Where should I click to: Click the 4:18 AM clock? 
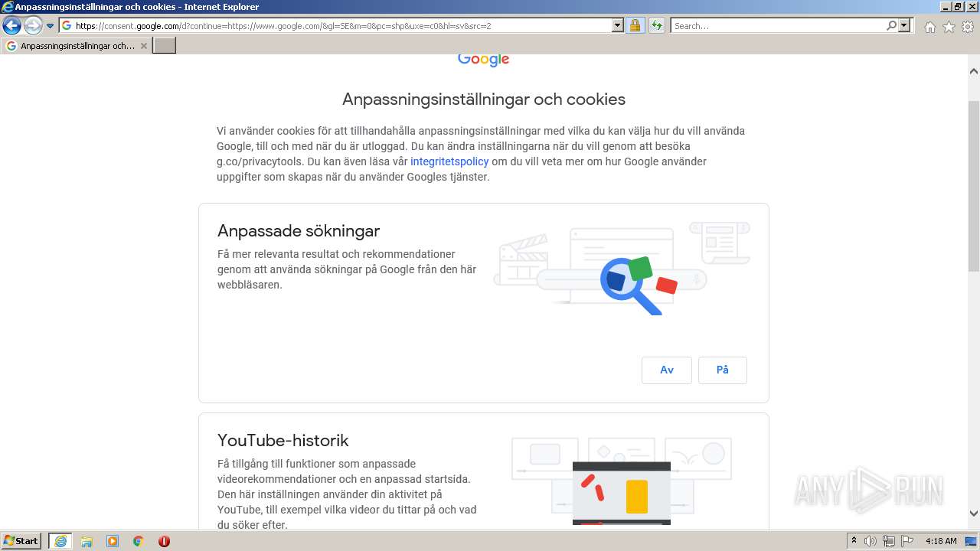click(x=941, y=541)
